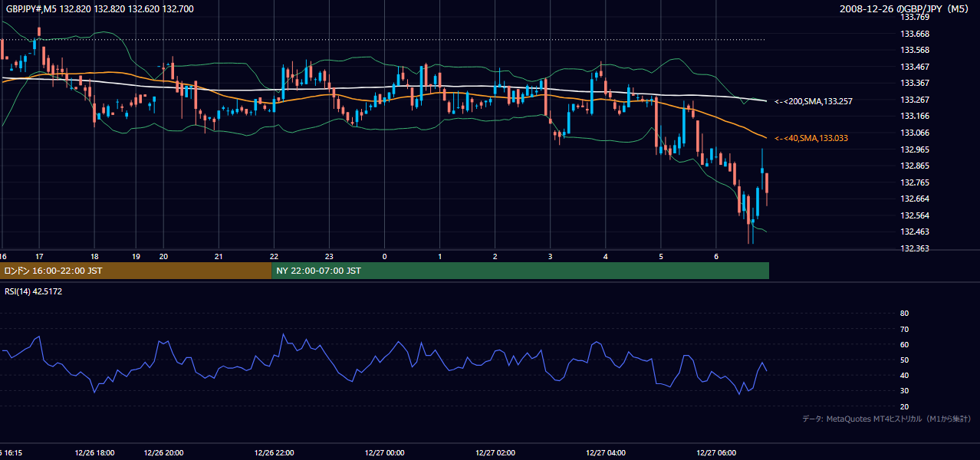The height and width of the screenshot is (460, 980).
Task: Click hour label 18 under the price chart
Action: pyautogui.click(x=94, y=256)
